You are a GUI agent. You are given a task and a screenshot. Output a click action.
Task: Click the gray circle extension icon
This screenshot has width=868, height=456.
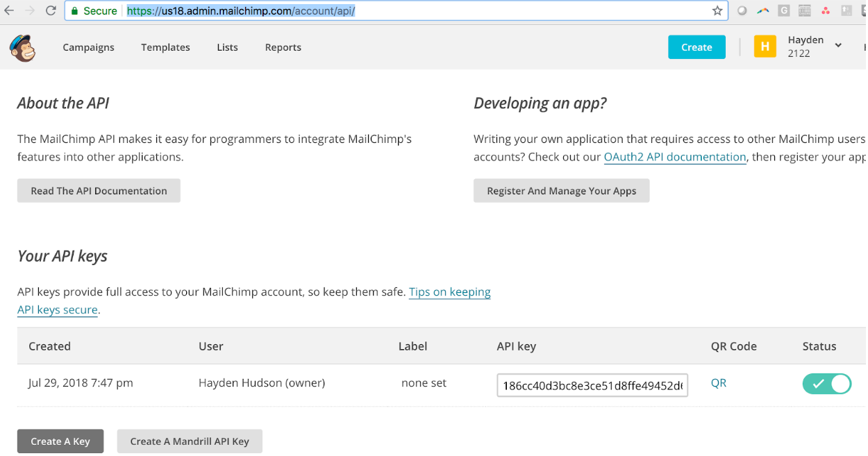[x=742, y=10]
